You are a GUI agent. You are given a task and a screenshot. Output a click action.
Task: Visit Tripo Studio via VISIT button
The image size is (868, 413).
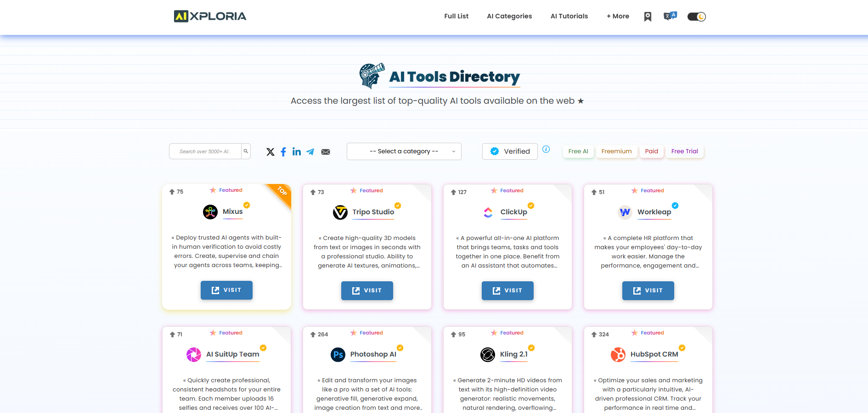click(x=367, y=290)
